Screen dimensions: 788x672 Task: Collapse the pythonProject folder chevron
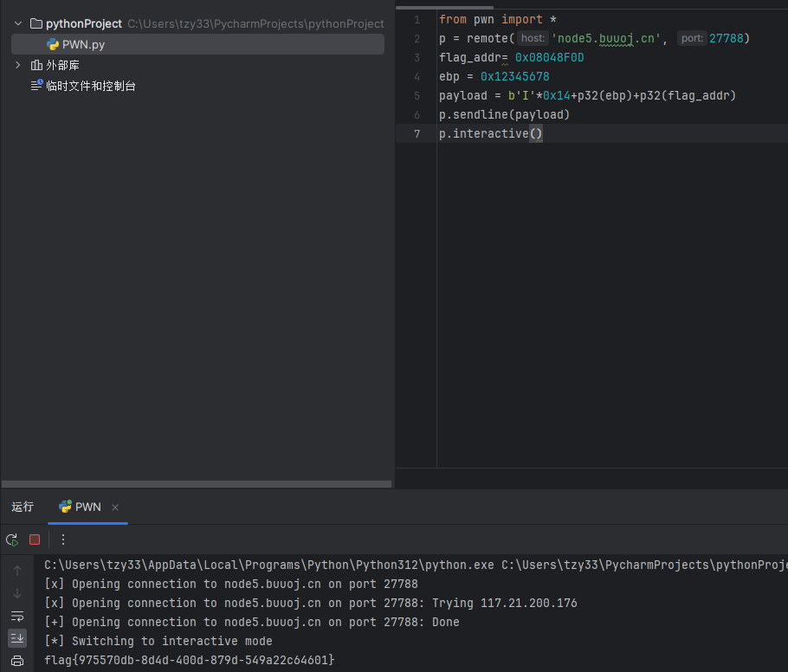tap(18, 23)
